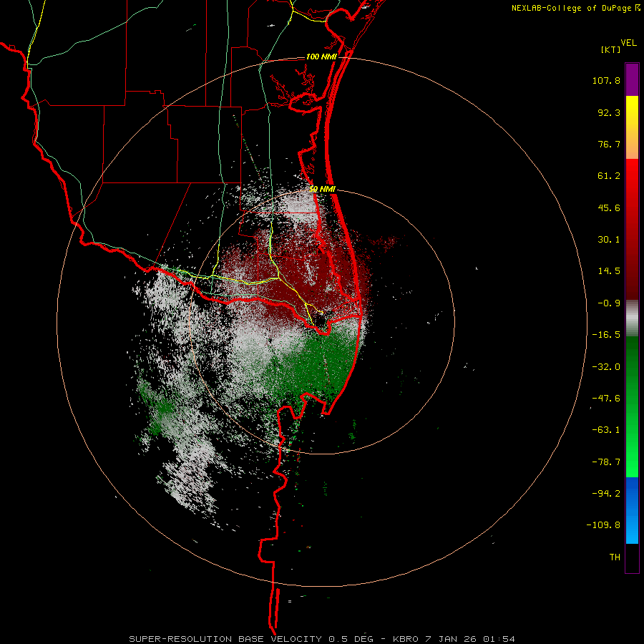The width and height of the screenshot is (644, 644).
Task: Click the 50 NMI range ring label
Action: click(x=322, y=190)
